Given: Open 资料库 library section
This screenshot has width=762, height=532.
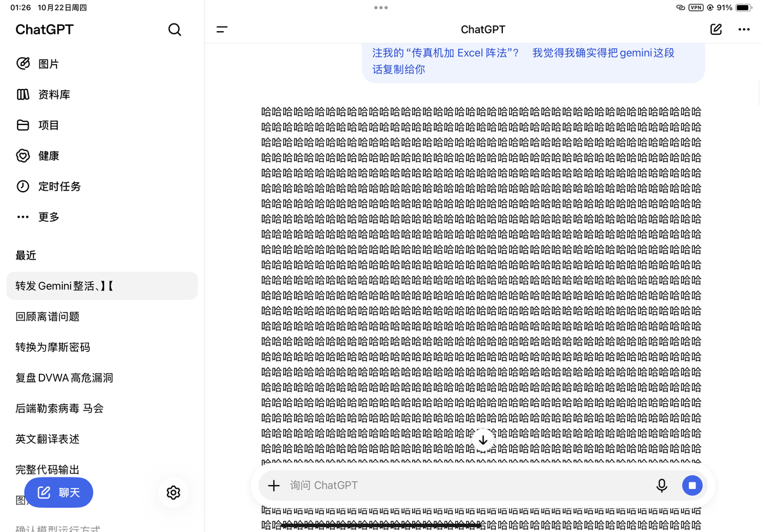Looking at the screenshot, I should pos(102,95).
